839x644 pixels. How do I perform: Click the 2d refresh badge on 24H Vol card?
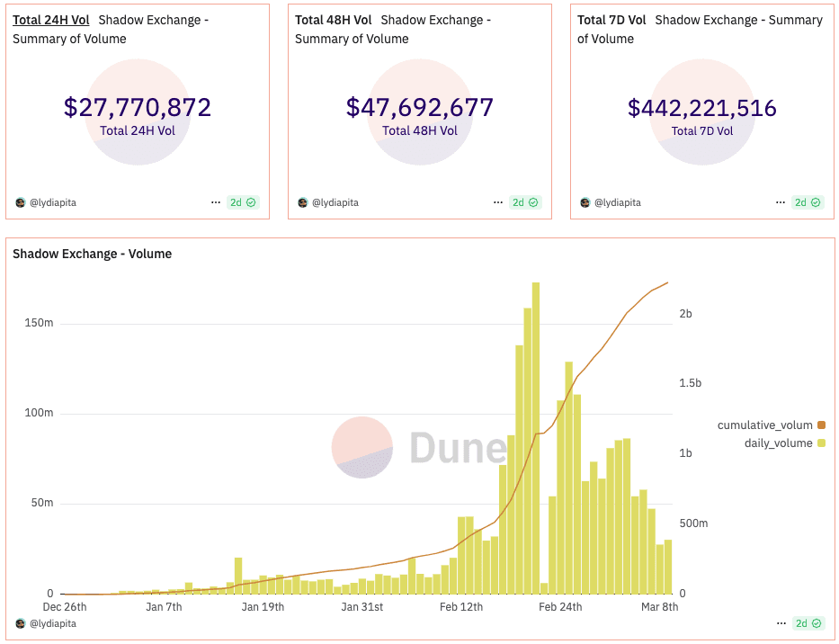click(243, 202)
